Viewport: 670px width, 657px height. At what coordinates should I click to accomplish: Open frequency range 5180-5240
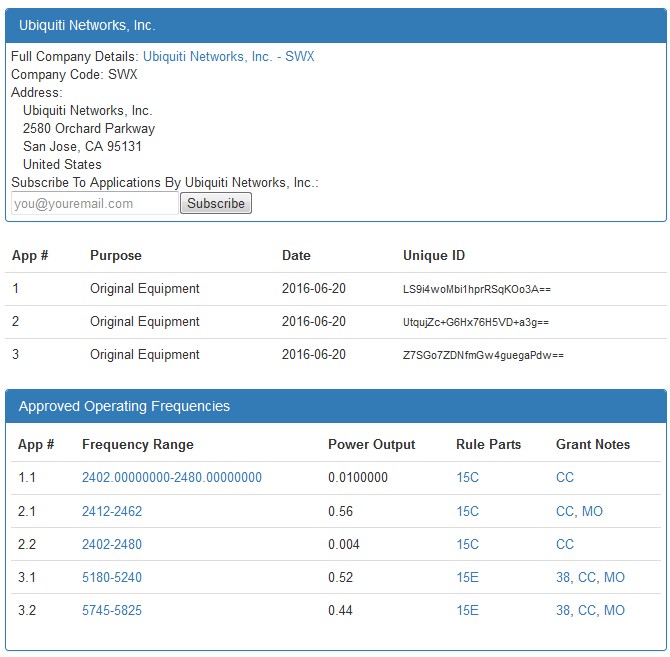112,577
